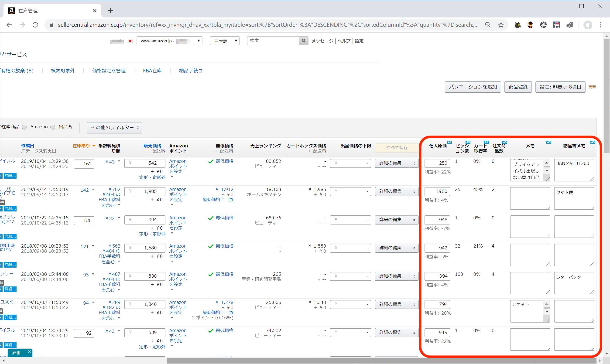This screenshot has width=610, height=364.
Task: Bookmark page with the star icon
Action: (x=501, y=25)
